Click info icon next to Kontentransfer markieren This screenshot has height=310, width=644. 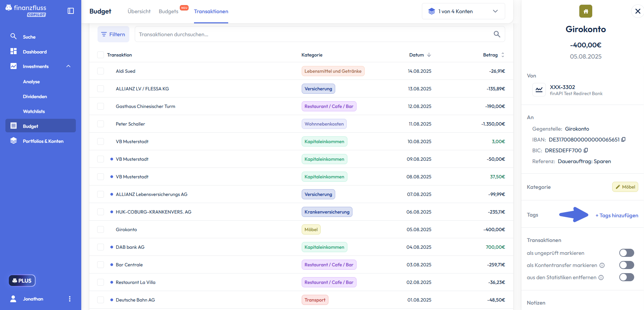click(602, 265)
